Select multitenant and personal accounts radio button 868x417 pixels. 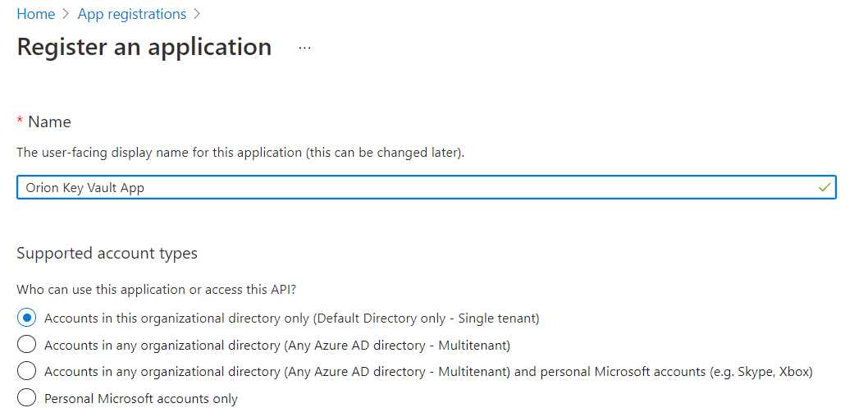point(27,371)
